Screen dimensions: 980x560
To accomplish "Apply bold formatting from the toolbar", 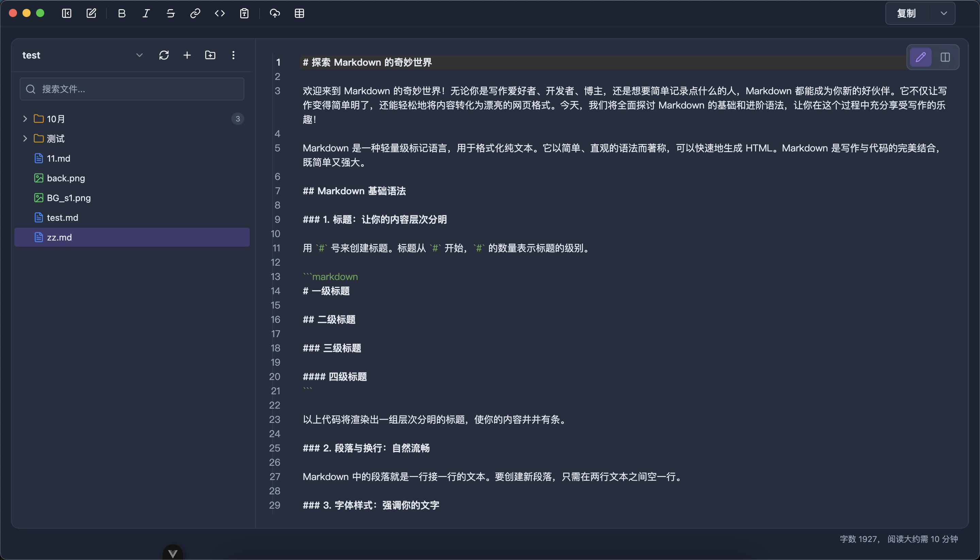I will click(x=121, y=14).
